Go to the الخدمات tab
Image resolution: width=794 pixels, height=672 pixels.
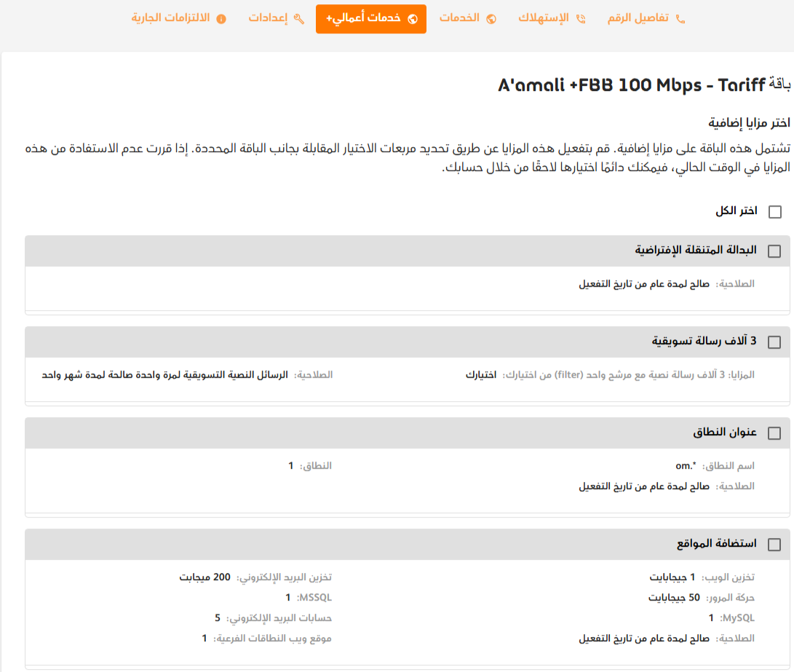(459, 19)
